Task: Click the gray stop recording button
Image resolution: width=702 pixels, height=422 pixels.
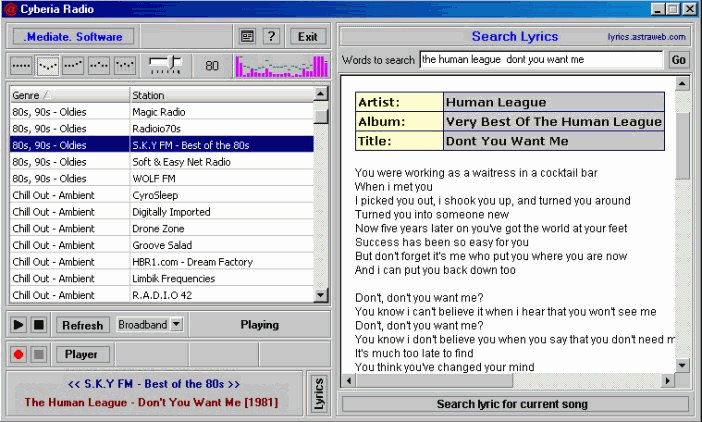Action: [39, 354]
